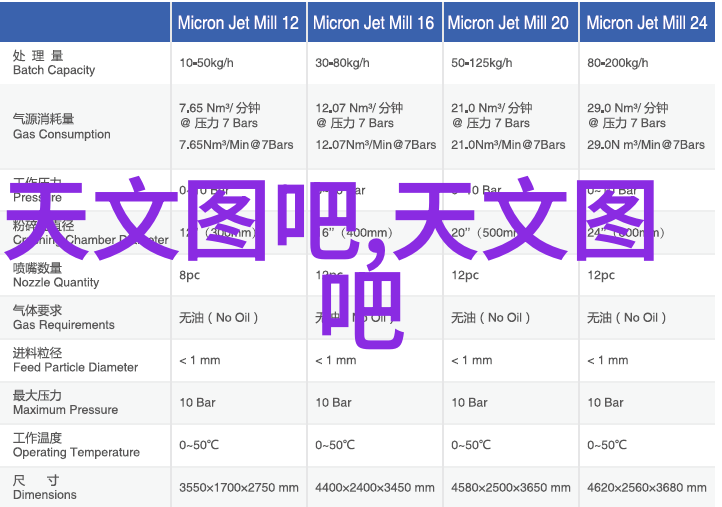Click the Micron Jet Mill 24 column header
The height and width of the screenshot is (507, 722).
pos(646,23)
